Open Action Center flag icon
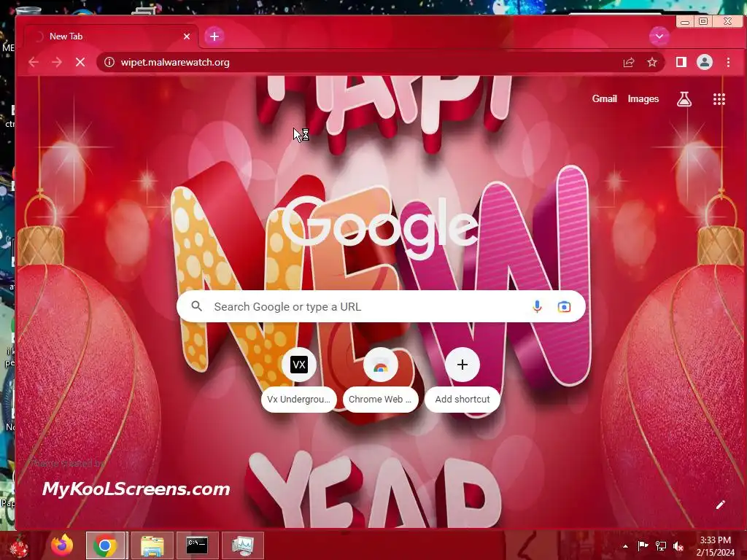Viewport: 747px width, 560px height. tap(643, 545)
